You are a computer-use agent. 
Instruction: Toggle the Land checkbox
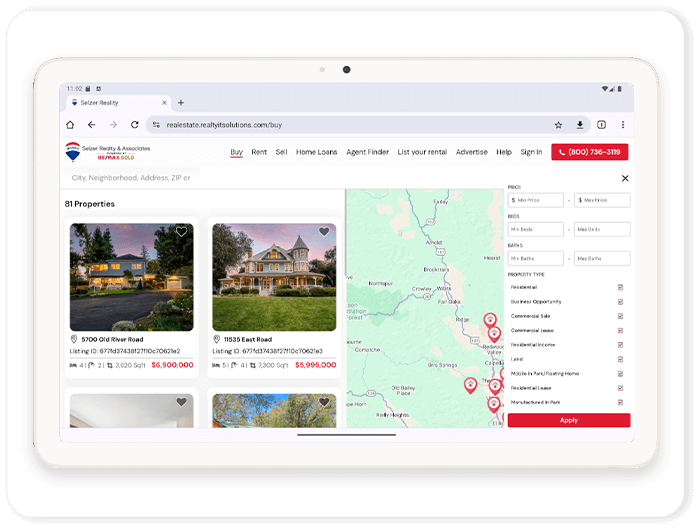620,359
